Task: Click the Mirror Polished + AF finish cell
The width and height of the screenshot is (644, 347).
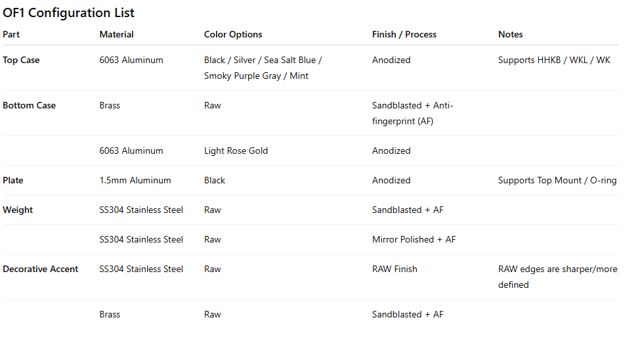Action: point(414,239)
